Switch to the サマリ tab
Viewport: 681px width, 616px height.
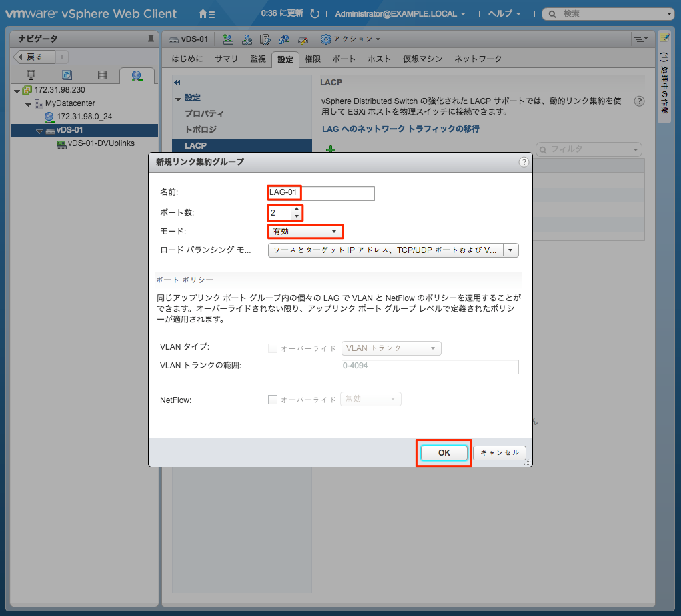[226, 59]
